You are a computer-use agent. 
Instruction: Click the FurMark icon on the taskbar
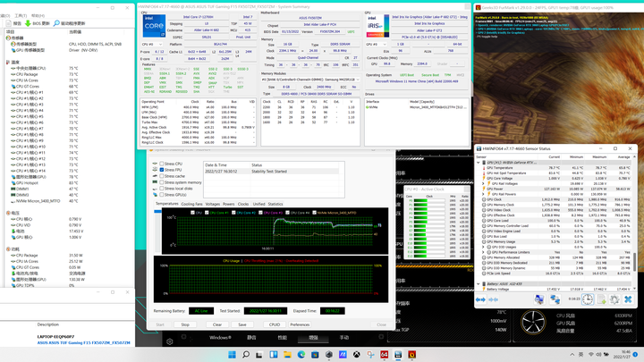tap(412, 354)
